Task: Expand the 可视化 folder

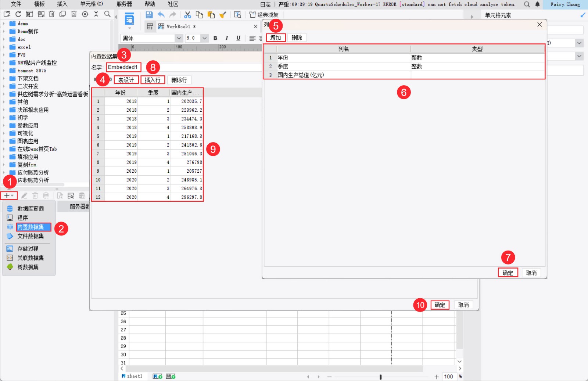Action: coord(4,133)
